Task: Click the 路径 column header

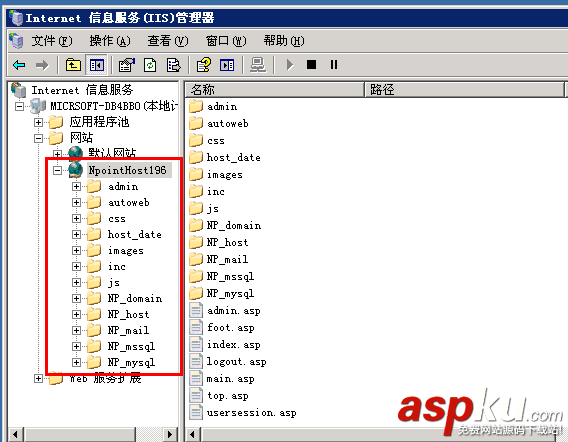Action: click(464, 89)
